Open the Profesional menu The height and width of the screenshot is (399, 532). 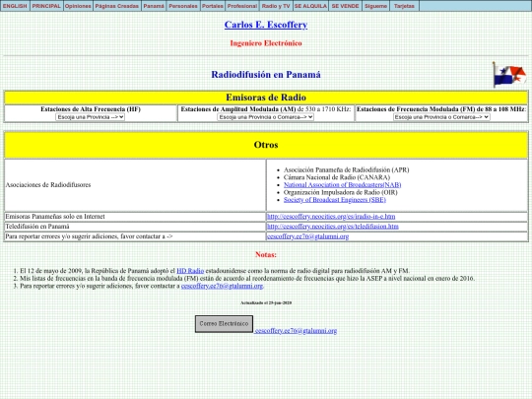click(x=242, y=6)
